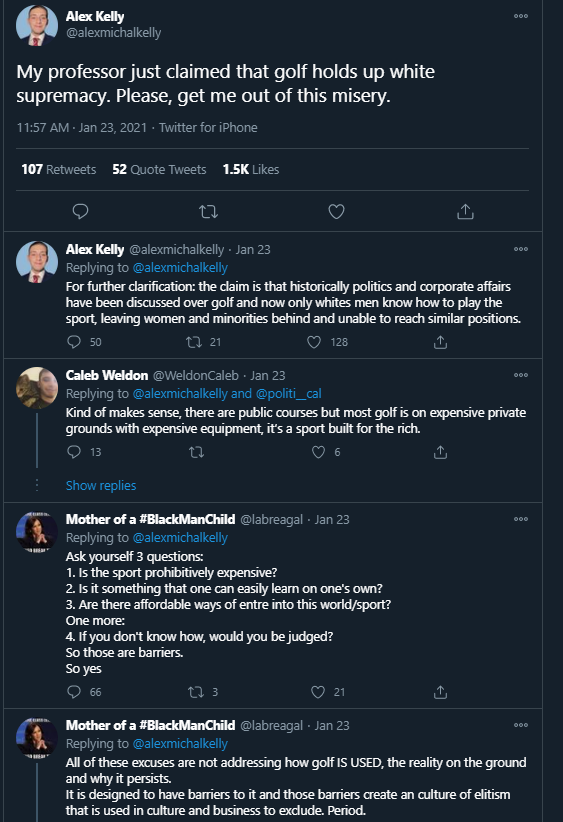Open Caleb Weldon's profile via his name

coord(107,375)
